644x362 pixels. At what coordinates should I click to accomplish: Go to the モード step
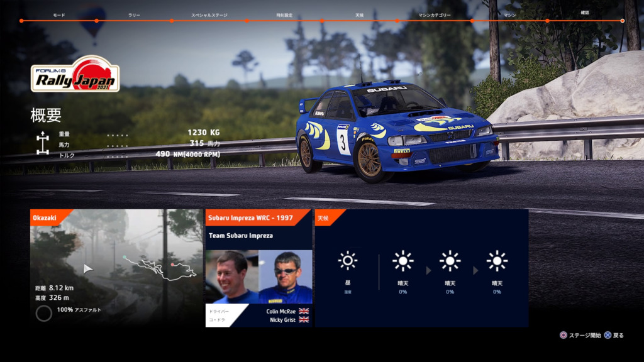tap(58, 15)
